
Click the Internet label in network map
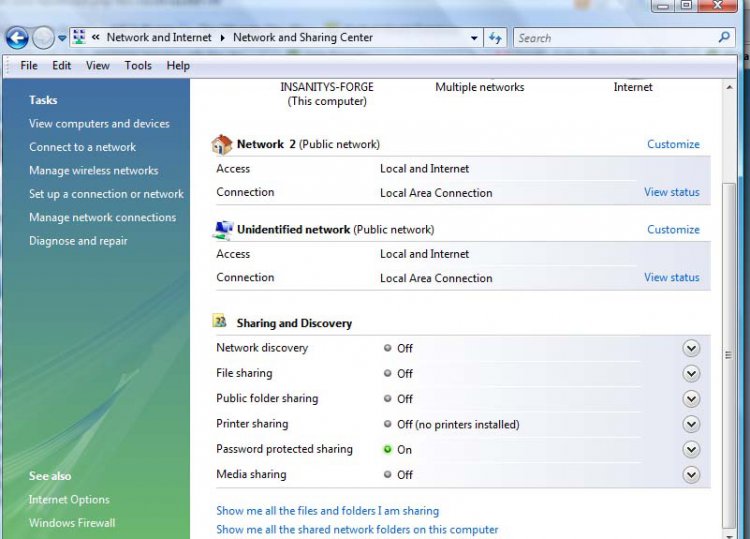[x=633, y=88]
